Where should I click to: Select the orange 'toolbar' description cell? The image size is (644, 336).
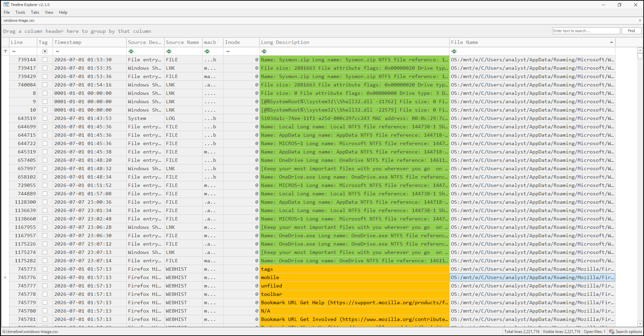(355, 294)
